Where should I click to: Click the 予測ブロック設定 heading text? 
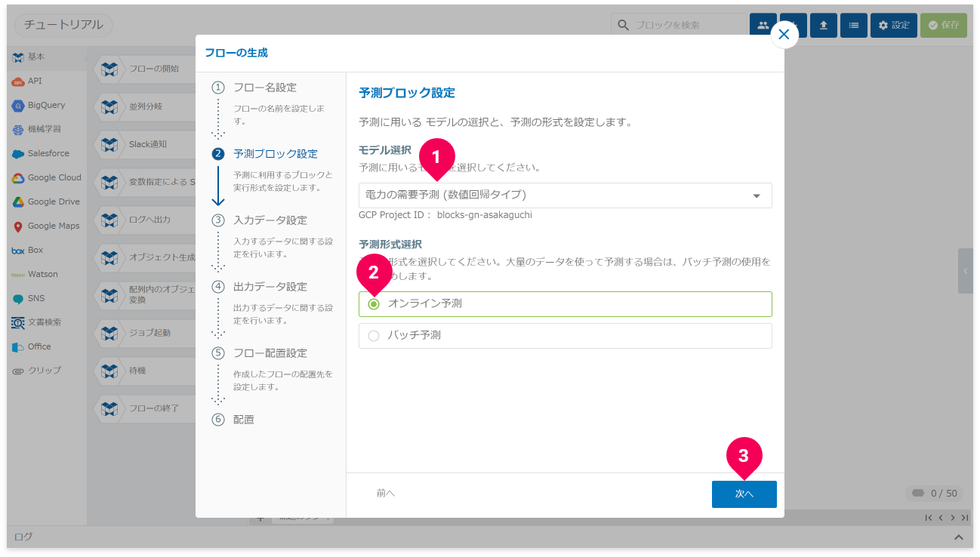407,94
